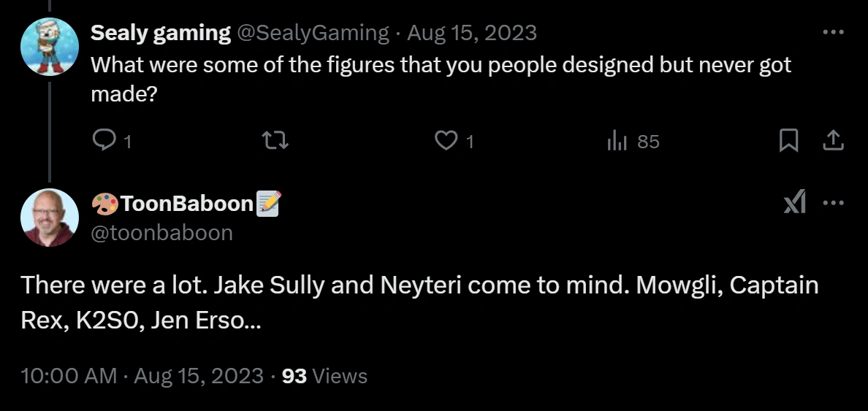Click the ToonBaboon display name
The height and width of the screenshot is (411, 868).
pyautogui.click(x=187, y=204)
